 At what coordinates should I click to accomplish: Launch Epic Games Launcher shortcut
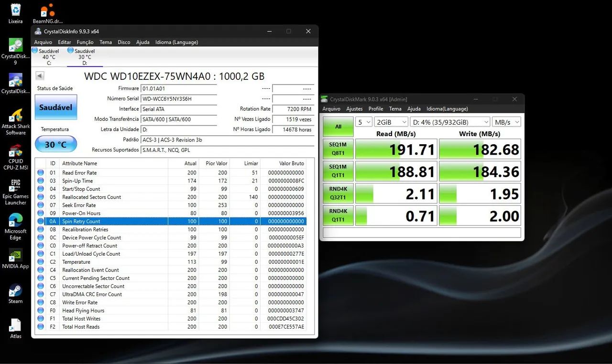coord(16,192)
